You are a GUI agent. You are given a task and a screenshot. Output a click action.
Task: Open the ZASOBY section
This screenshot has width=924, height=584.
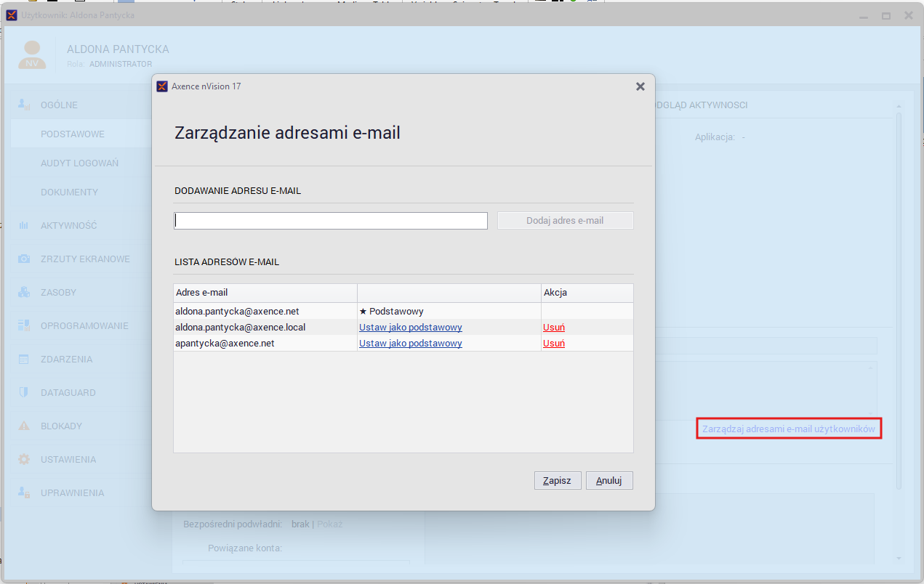(58, 293)
